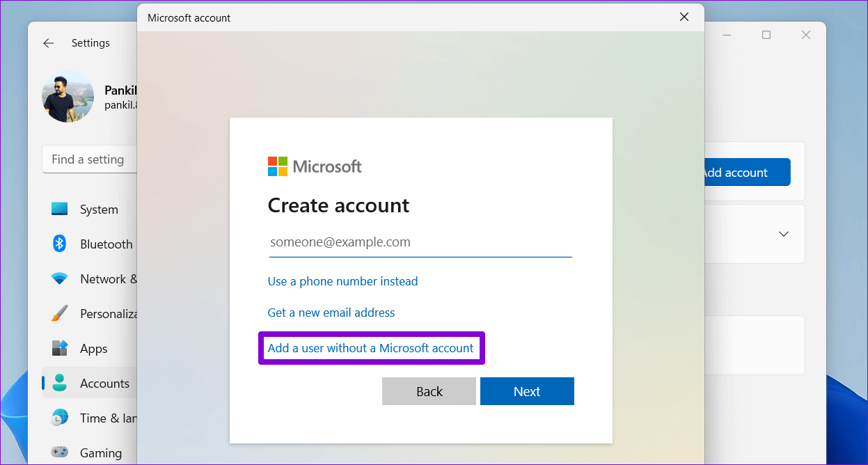The height and width of the screenshot is (465, 868).
Task: Click 'Use a phone number instead' link
Action: [342, 281]
